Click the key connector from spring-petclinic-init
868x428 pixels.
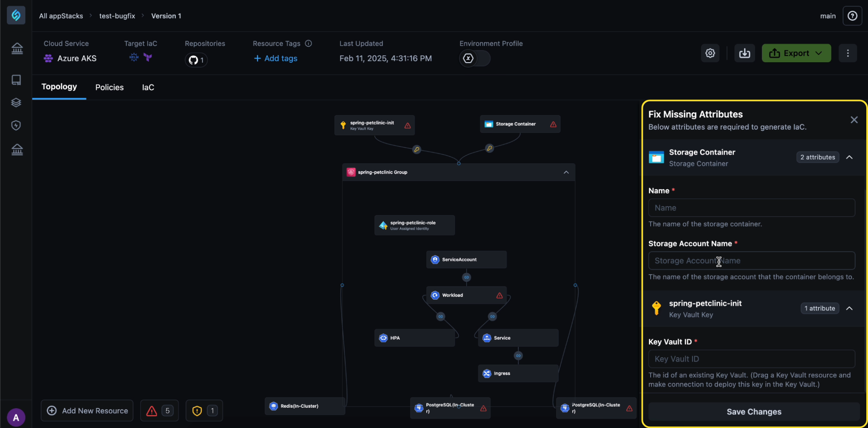[x=417, y=149]
